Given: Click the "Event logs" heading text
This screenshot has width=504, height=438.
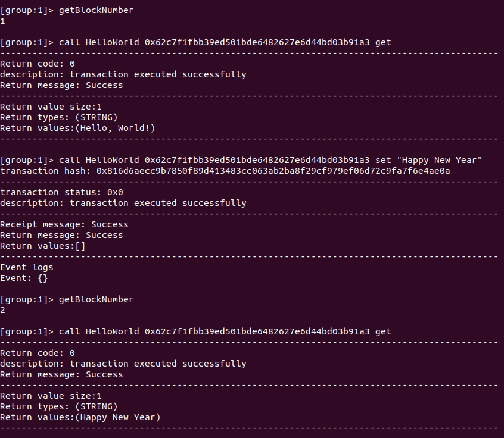Looking at the screenshot, I should pyautogui.click(x=27, y=267).
